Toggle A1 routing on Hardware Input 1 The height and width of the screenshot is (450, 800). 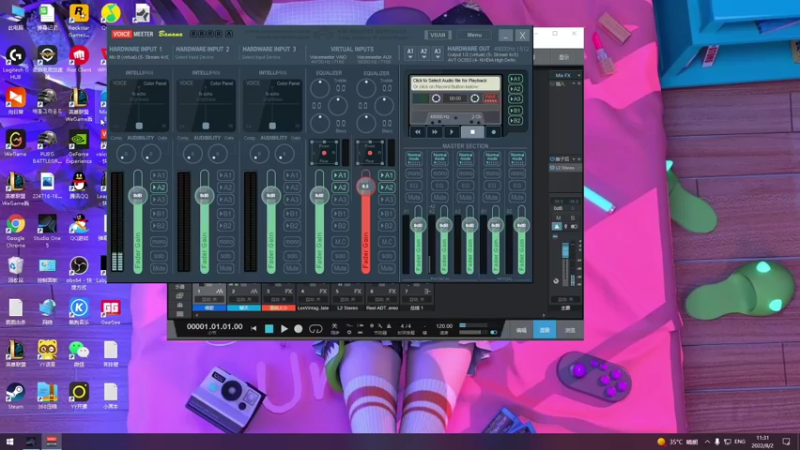[159, 176]
